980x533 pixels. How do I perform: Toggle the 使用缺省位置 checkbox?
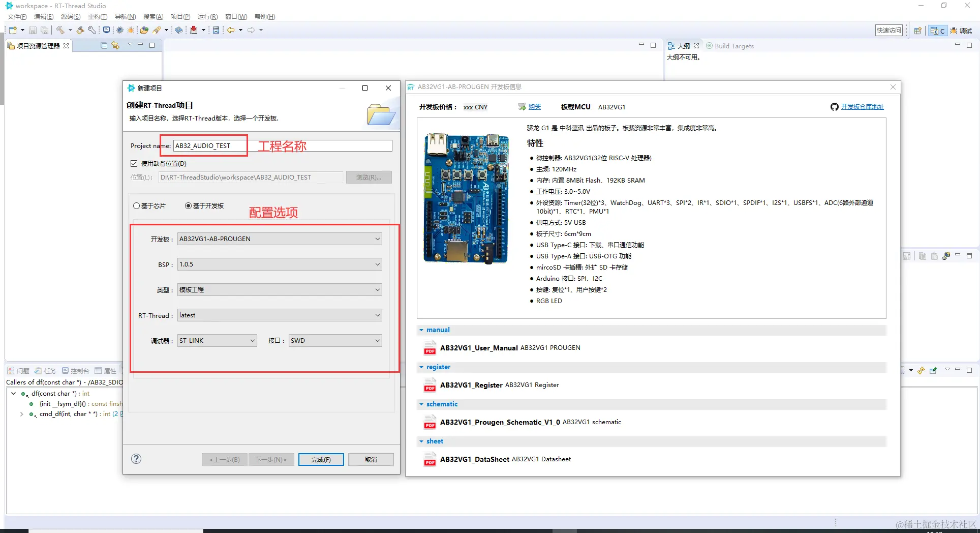pyautogui.click(x=134, y=163)
